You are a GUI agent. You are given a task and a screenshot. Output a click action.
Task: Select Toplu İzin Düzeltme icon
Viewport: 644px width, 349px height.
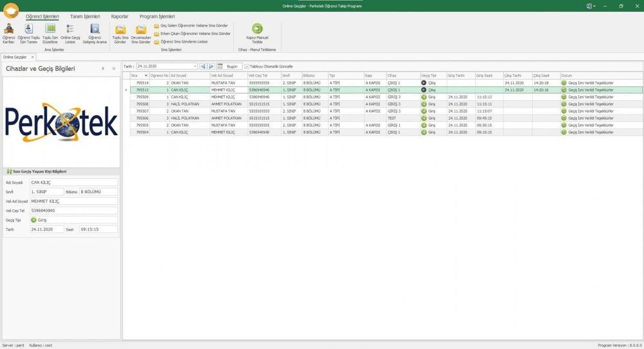tap(50, 33)
